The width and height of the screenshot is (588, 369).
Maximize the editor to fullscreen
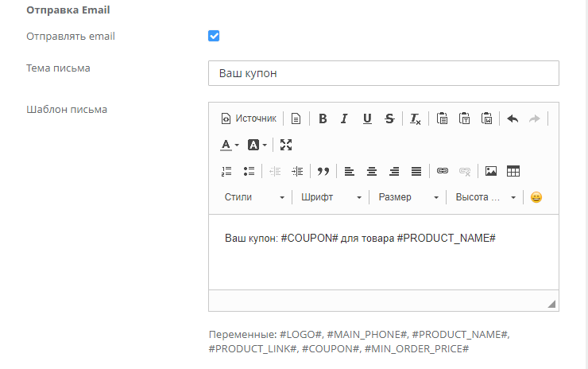286,145
